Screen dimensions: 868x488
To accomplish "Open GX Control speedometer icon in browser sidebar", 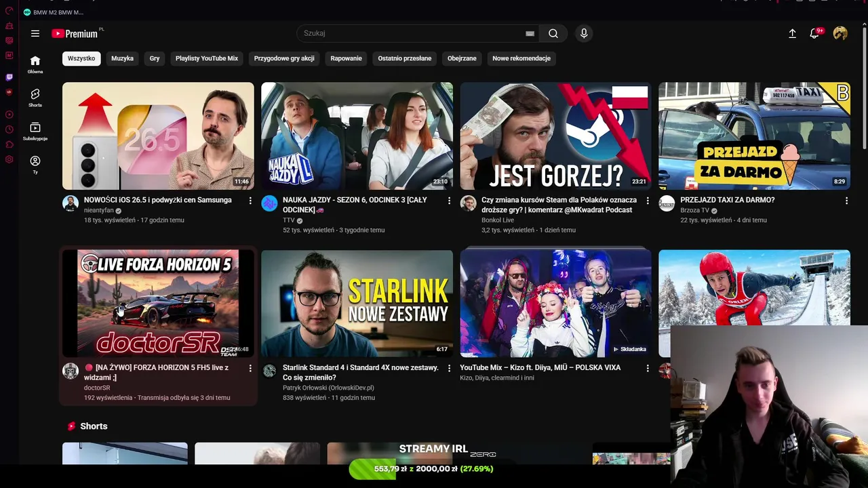I will pyautogui.click(x=9, y=11).
